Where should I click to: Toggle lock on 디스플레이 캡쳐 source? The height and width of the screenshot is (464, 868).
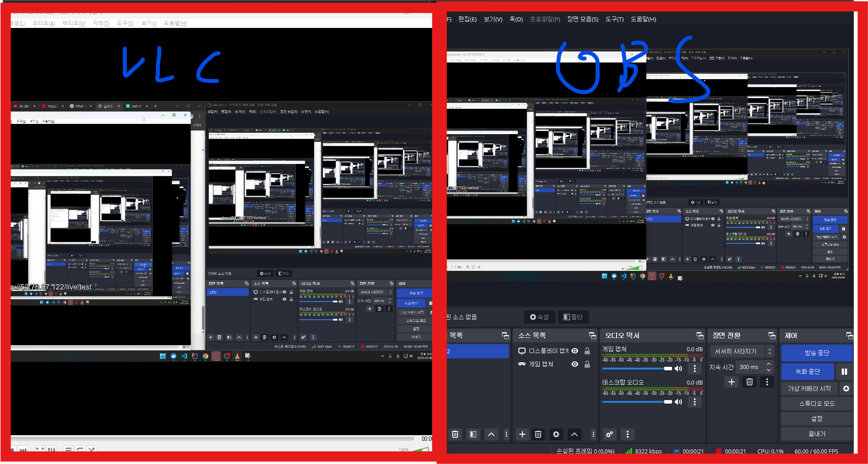587,351
